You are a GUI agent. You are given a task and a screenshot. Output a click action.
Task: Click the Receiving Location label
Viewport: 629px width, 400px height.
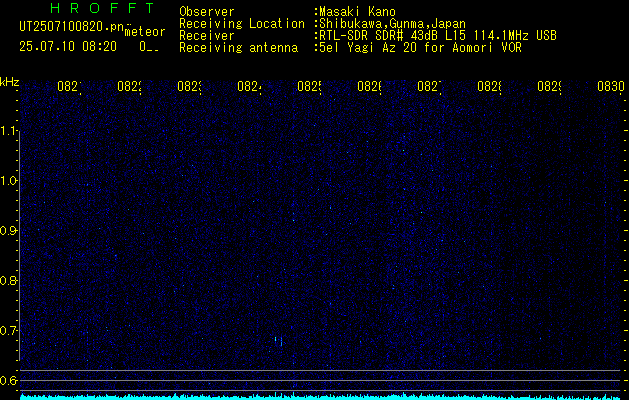point(242,24)
